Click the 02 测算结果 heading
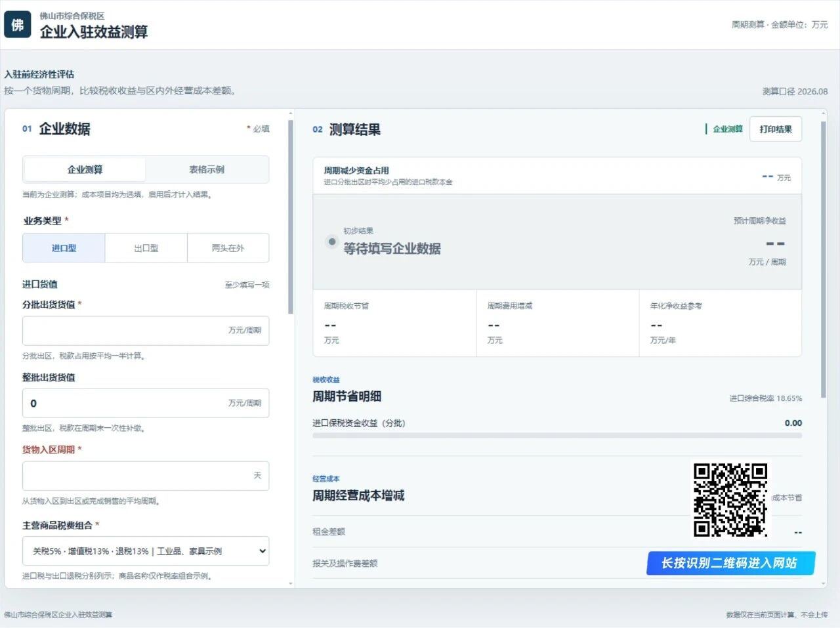Viewport: 840px width, 628px height. click(x=346, y=130)
